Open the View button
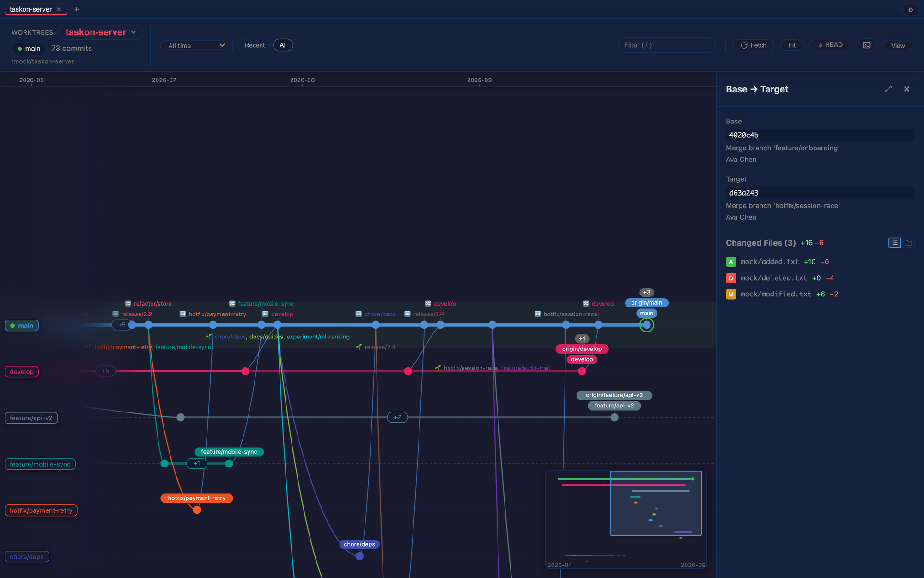 898,46
